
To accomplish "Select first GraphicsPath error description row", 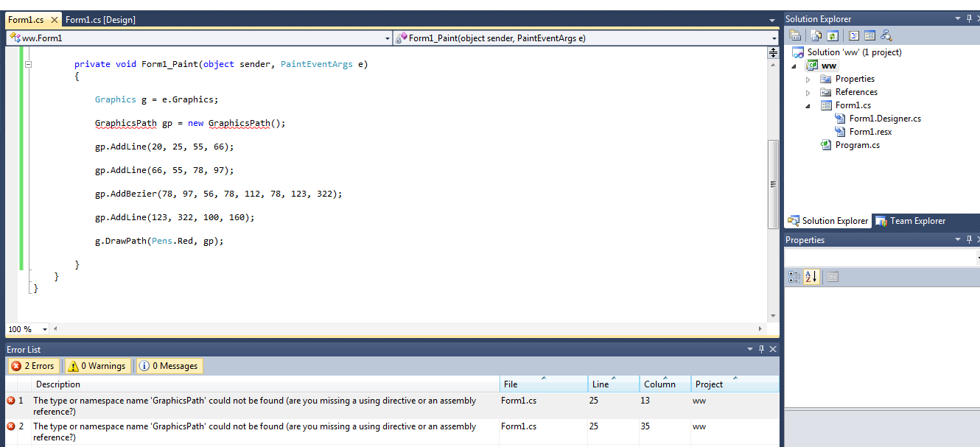I will [x=254, y=406].
